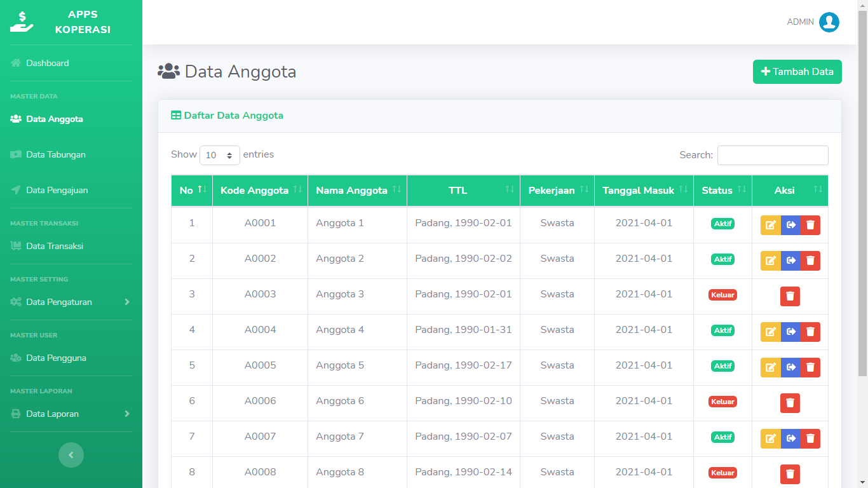Image resolution: width=868 pixels, height=488 pixels.
Task: Sort by the Pekerjaan column header
Action: 557,191
